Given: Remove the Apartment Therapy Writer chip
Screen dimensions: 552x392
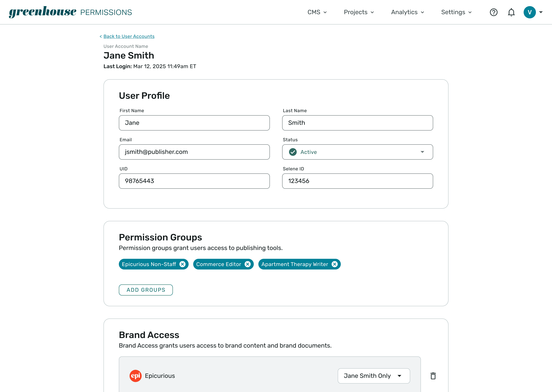Looking at the screenshot, I should point(334,264).
